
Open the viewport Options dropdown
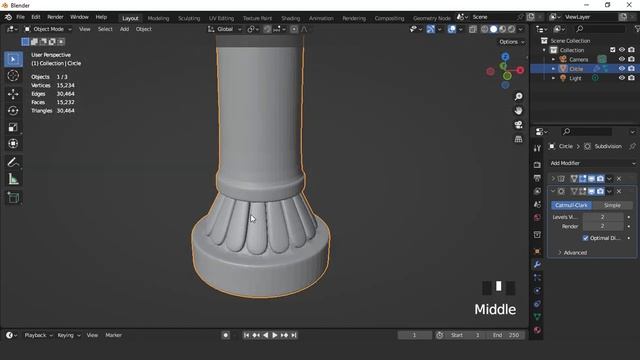tap(511, 42)
